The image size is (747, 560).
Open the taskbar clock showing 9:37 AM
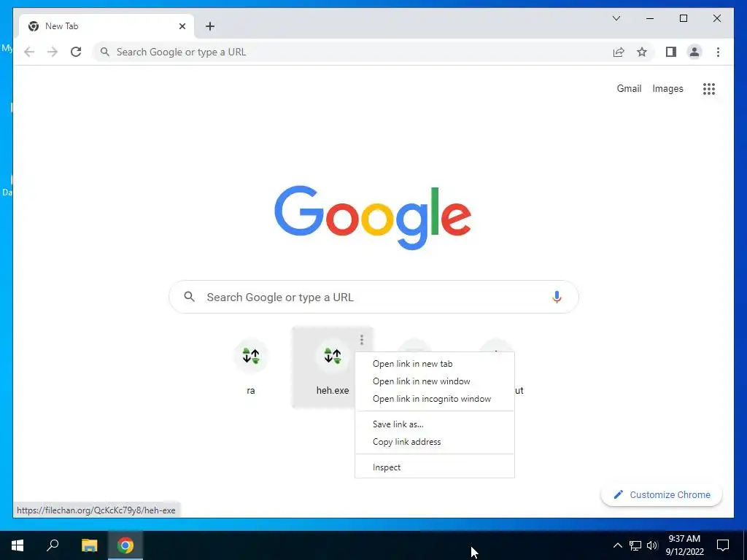click(684, 545)
